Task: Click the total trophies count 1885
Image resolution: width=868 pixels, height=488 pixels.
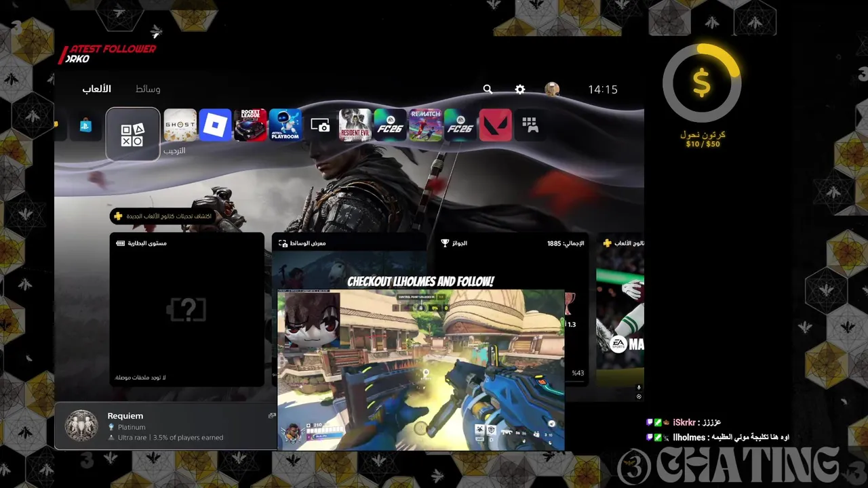Action: [566, 243]
